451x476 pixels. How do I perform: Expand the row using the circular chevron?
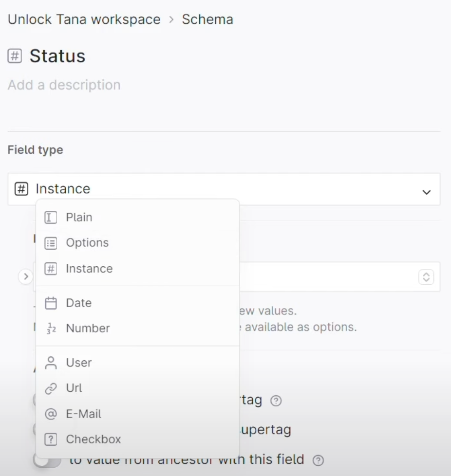(x=25, y=277)
